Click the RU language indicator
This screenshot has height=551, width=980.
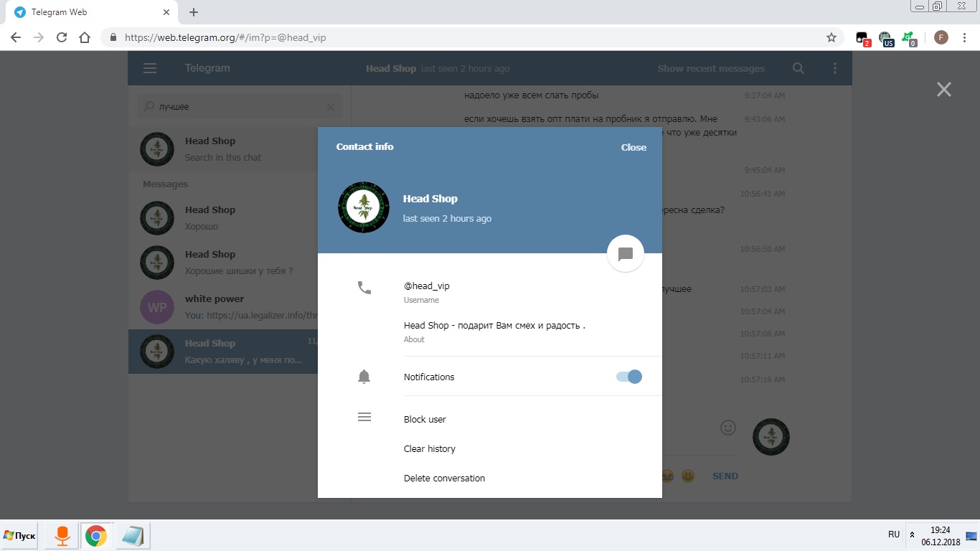[894, 534]
